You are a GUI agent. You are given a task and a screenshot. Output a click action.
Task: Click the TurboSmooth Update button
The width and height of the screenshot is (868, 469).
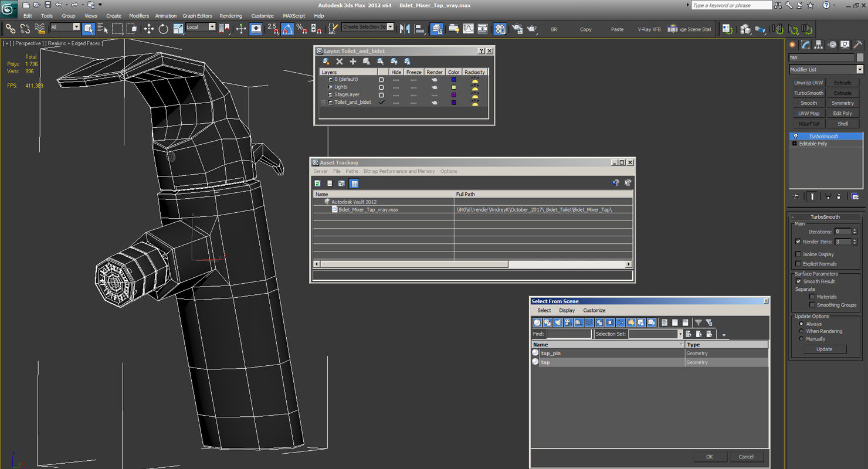click(x=824, y=349)
